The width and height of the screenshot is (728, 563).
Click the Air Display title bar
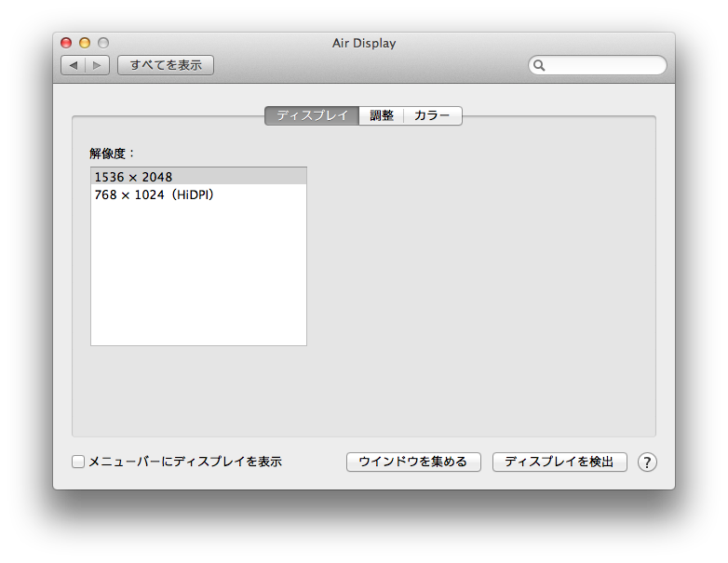[x=364, y=43]
